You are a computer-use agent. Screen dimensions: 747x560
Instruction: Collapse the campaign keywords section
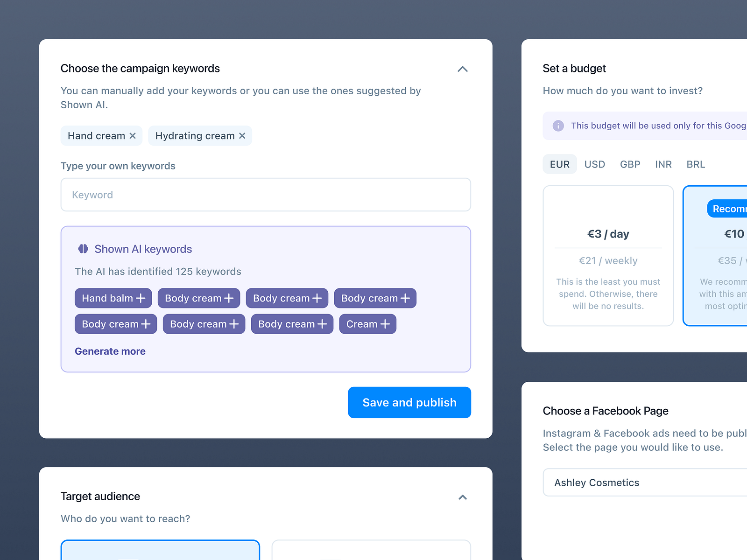(462, 69)
